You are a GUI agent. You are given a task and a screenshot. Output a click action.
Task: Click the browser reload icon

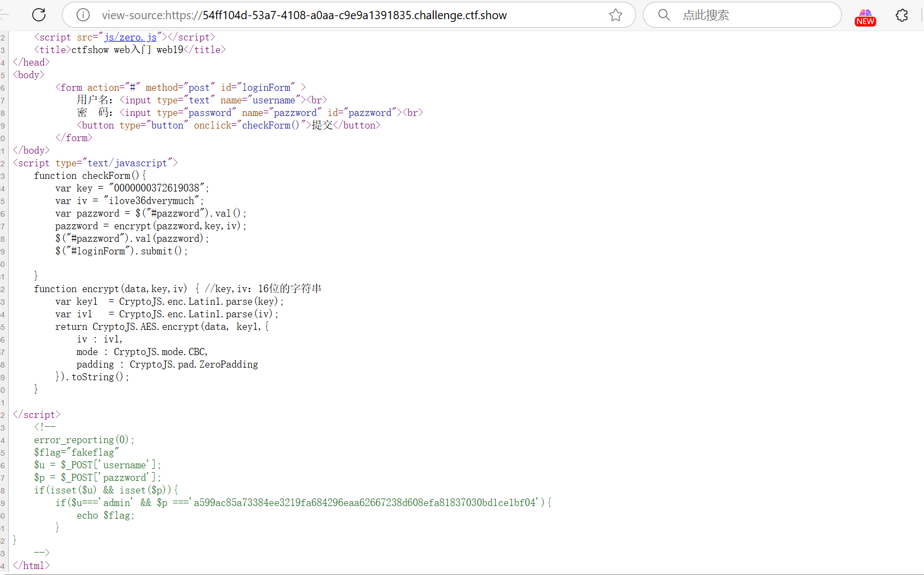click(39, 15)
